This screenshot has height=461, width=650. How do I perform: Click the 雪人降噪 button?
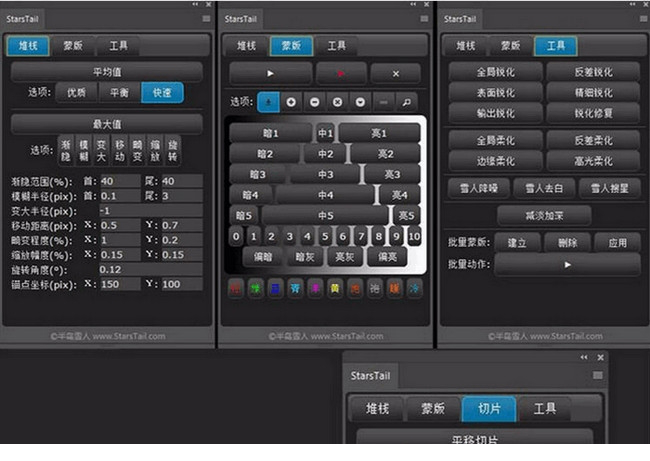tap(477, 188)
